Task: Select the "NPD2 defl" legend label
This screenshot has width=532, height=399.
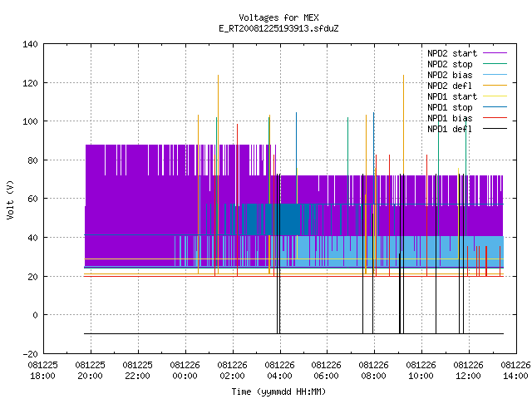Action: [450, 86]
